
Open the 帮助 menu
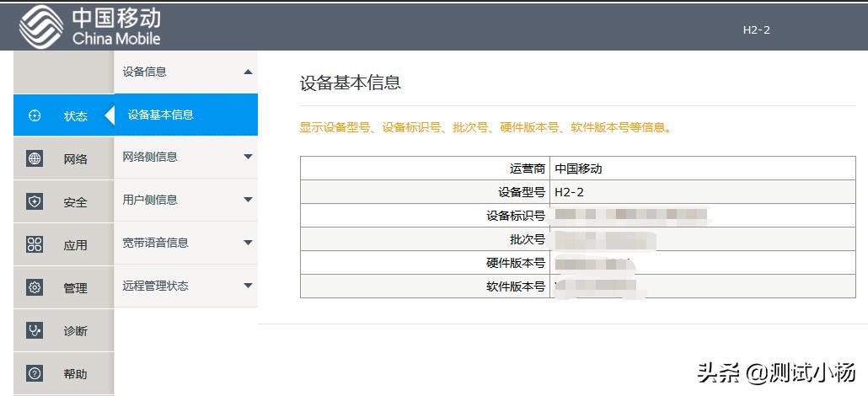pos(64,373)
